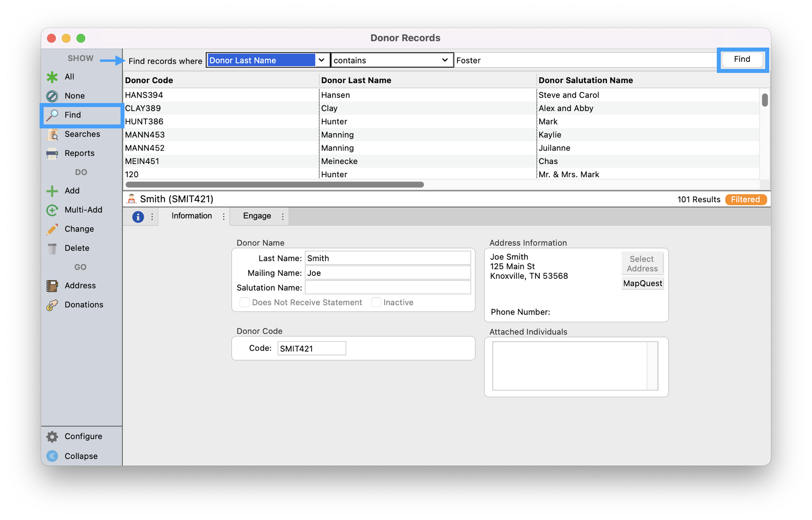This screenshot has height=520, width=812.
Task: Expand the contains operator dropdown
Action: (445, 60)
